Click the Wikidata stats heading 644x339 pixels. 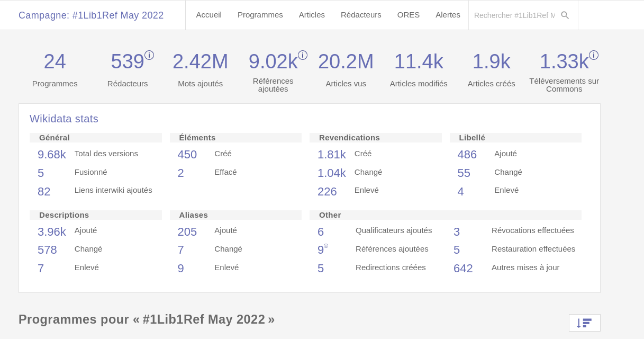click(x=64, y=119)
